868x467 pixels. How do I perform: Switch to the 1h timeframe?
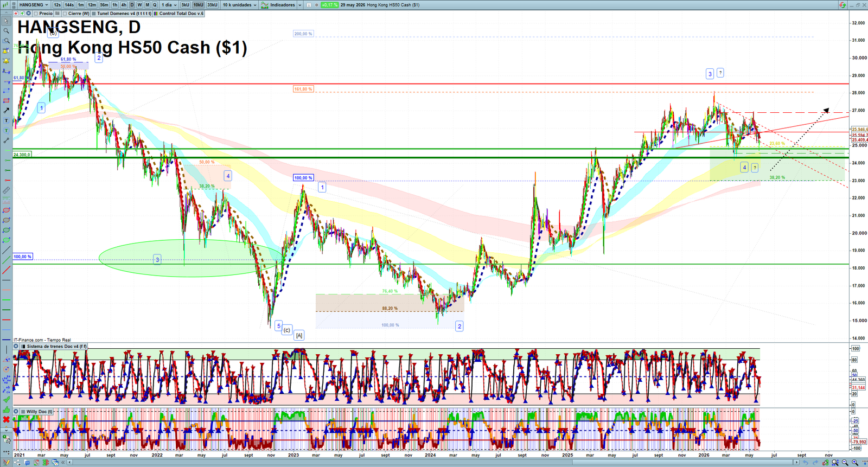tap(114, 5)
